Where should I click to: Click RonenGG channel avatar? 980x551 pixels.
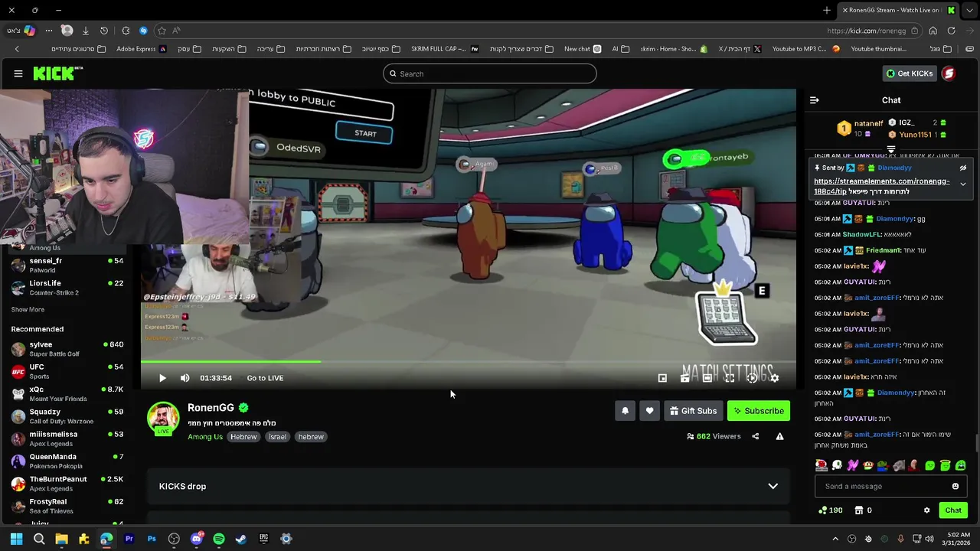click(163, 417)
